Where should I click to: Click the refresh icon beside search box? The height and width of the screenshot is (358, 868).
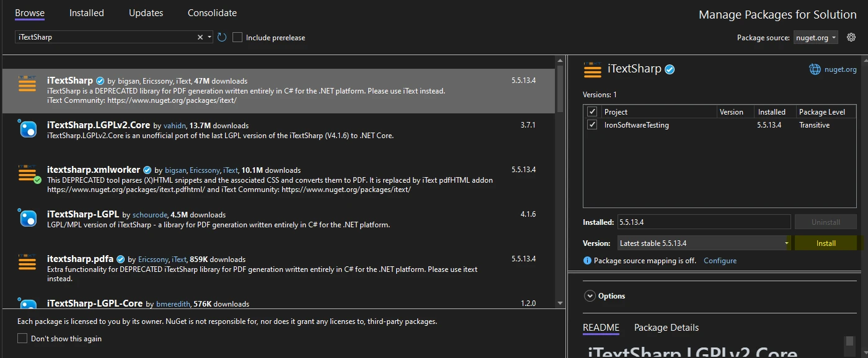click(222, 37)
